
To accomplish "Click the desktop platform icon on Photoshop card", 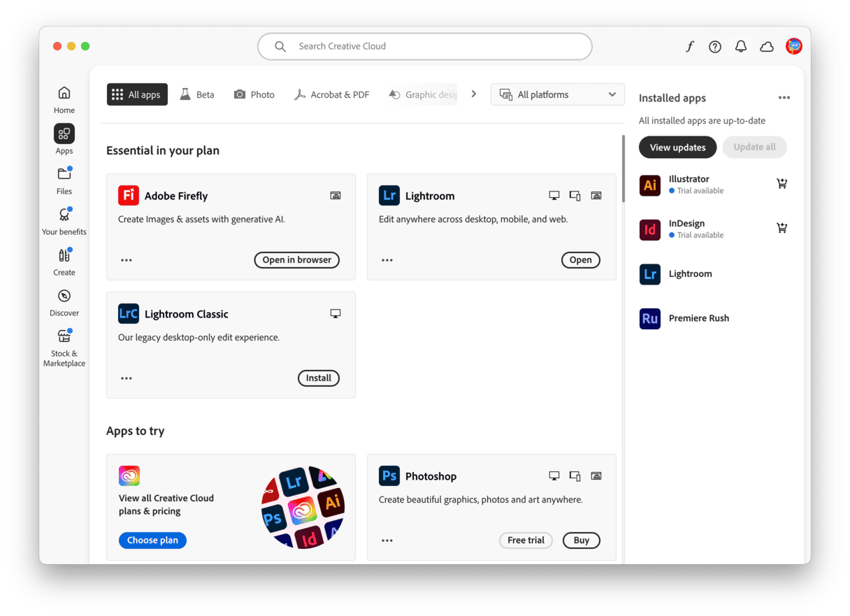I will pyautogui.click(x=554, y=476).
